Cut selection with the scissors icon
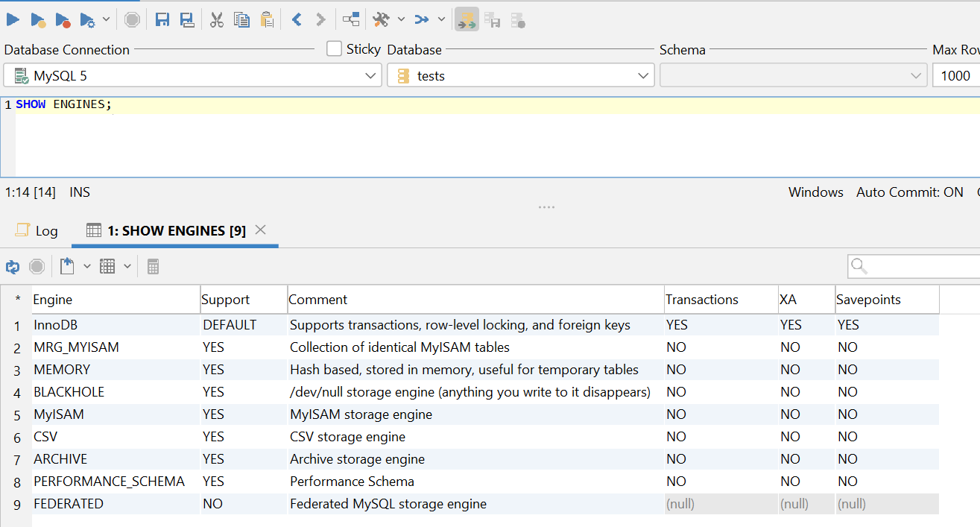Screen dimensions: 980x527 pyautogui.click(x=217, y=19)
